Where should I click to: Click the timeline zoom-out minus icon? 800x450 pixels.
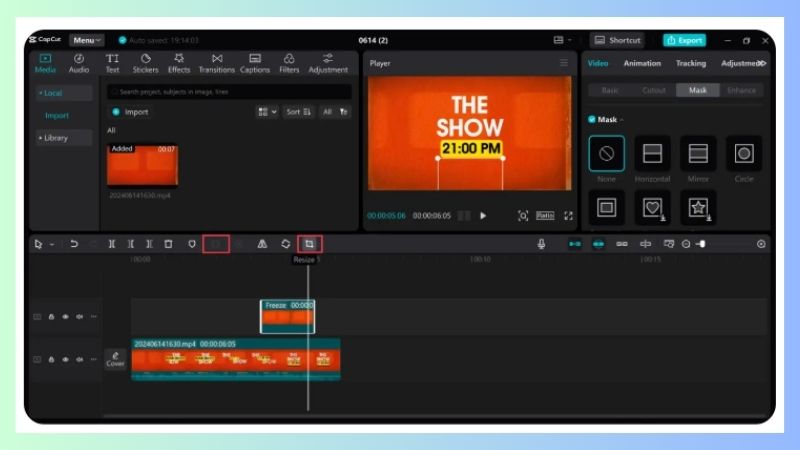pyautogui.click(x=686, y=244)
